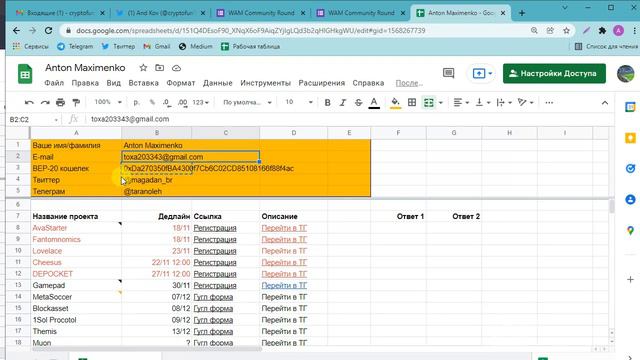Click the redo icon
This screenshot has height=360, width=640.
(x=45, y=102)
